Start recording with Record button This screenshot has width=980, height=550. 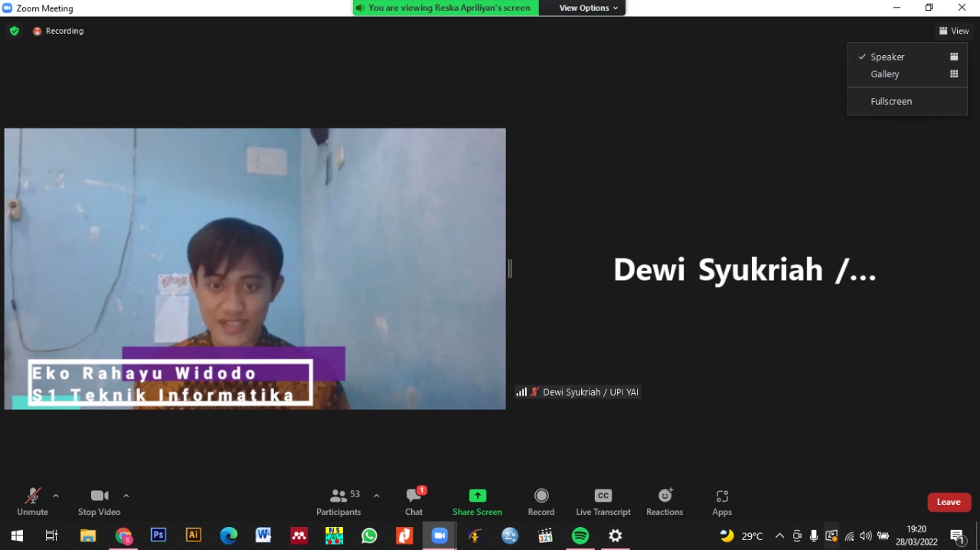pyautogui.click(x=541, y=502)
